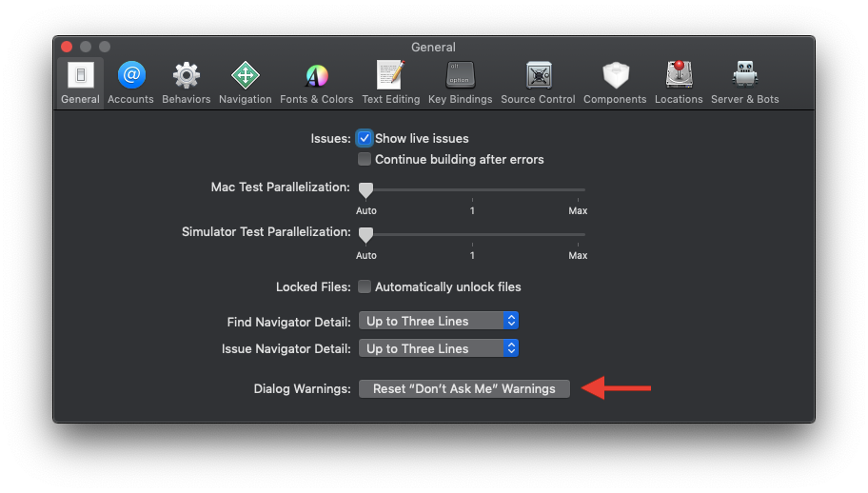
Task: Open the Locations pane
Action: (679, 83)
